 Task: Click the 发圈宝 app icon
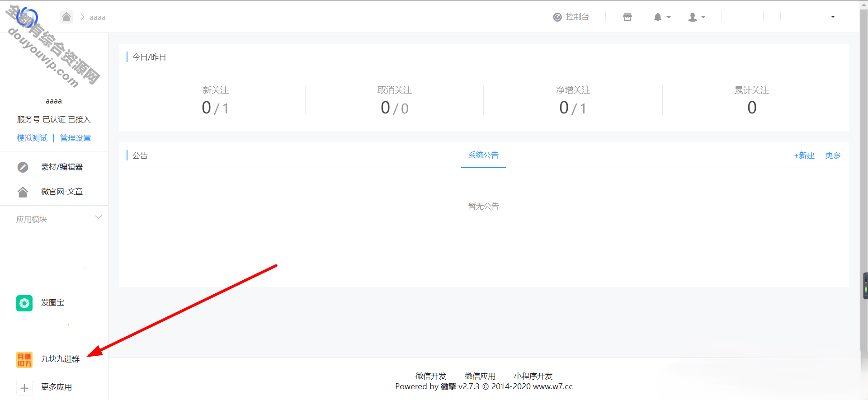coord(24,303)
